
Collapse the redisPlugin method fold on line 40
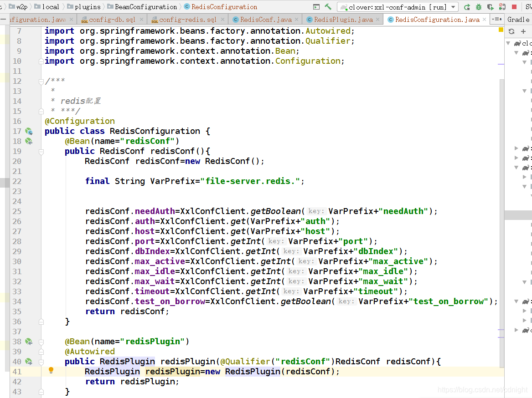(x=41, y=362)
